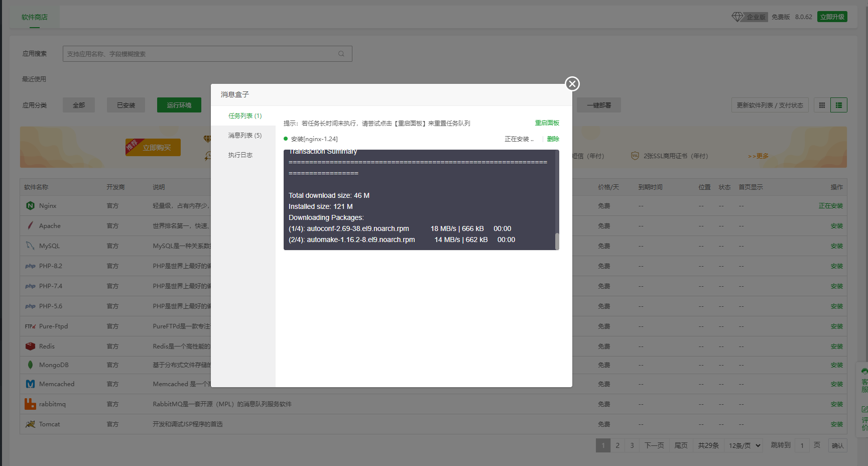Image resolution: width=868 pixels, height=466 pixels.
Task: Click the jump-to page number field
Action: pyautogui.click(x=802, y=445)
